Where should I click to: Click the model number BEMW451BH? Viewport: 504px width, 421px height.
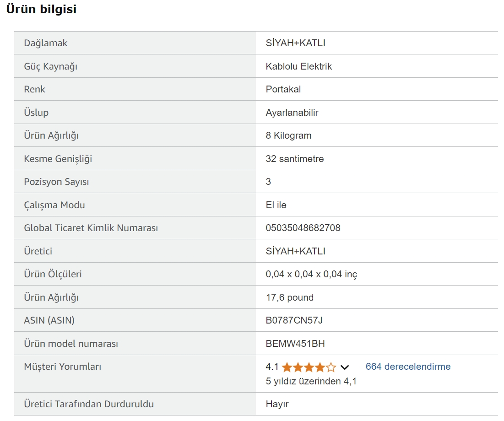(x=295, y=344)
